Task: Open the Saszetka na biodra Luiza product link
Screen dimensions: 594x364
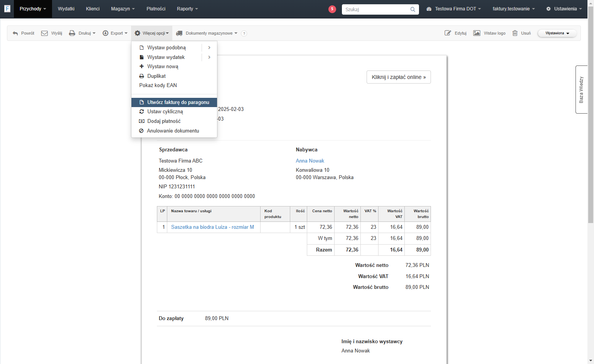Action: [212, 227]
